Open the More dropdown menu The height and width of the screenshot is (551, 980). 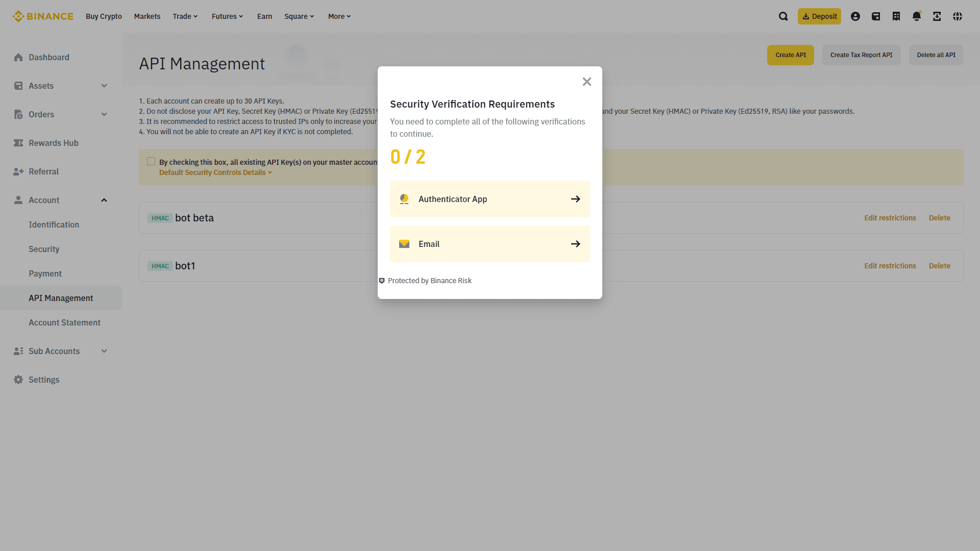coord(339,16)
